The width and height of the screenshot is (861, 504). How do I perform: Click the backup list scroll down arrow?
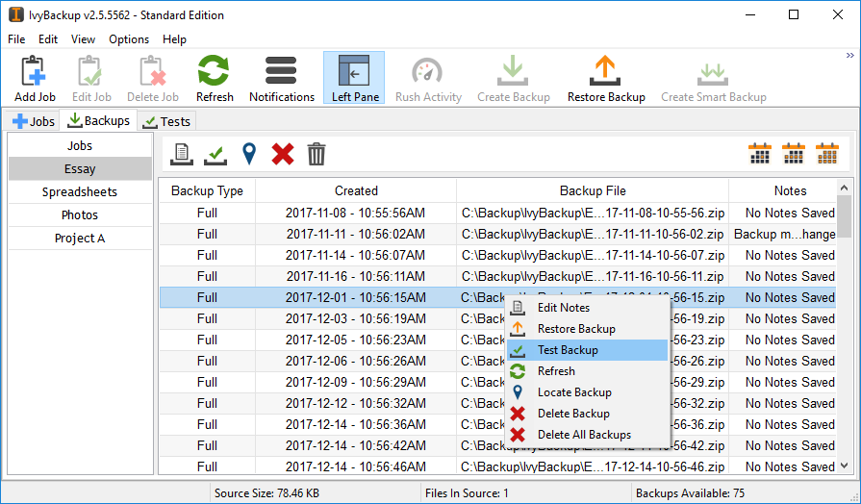[845, 466]
